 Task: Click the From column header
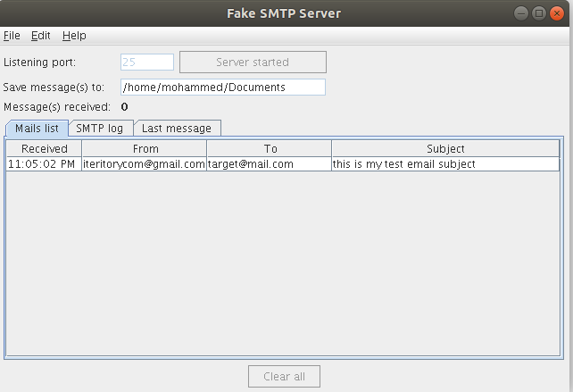145,149
